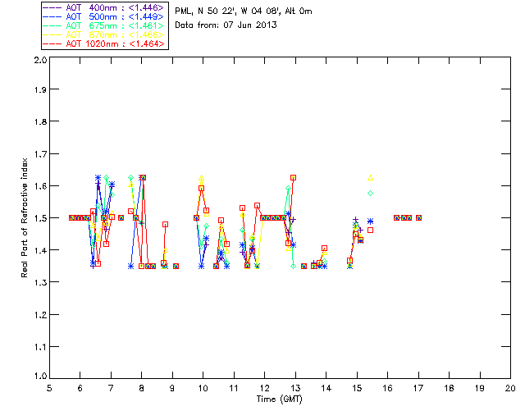Select the AOT 500nm legend entry
Image resolution: width=525 pixels, height=420 pixels.
click(x=103, y=16)
